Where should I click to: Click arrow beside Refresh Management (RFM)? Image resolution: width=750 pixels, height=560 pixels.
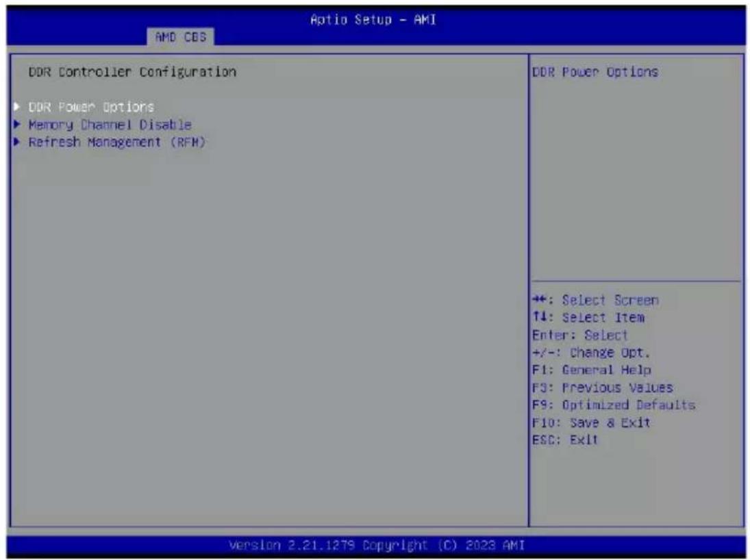[17, 142]
